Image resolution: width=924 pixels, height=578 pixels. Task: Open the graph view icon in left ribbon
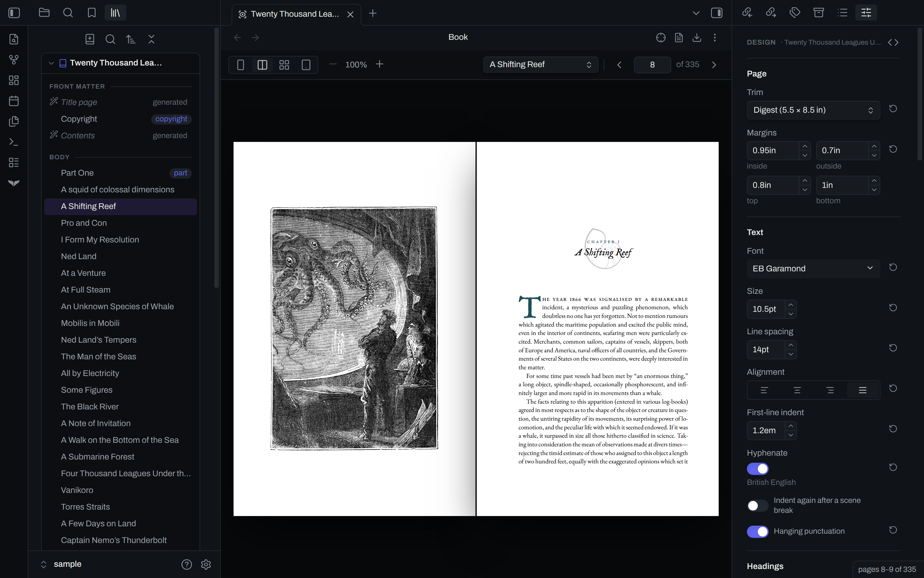14,60
